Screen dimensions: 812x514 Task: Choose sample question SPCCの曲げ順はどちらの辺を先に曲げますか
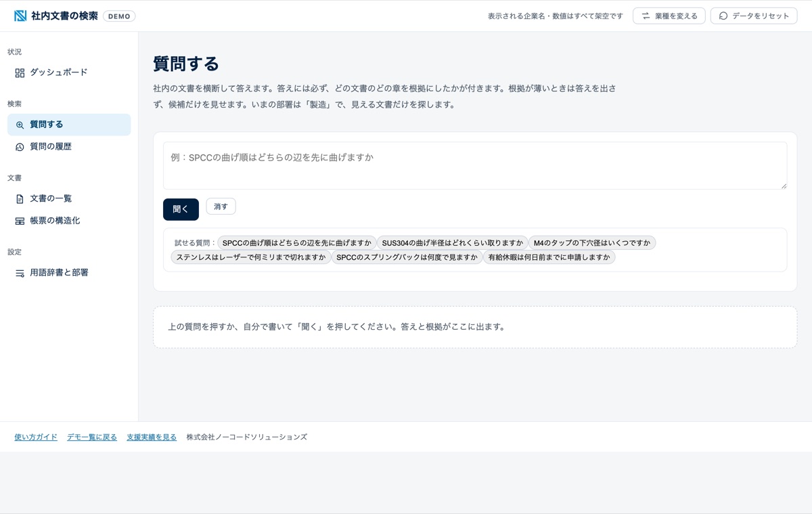pos(297,243)
